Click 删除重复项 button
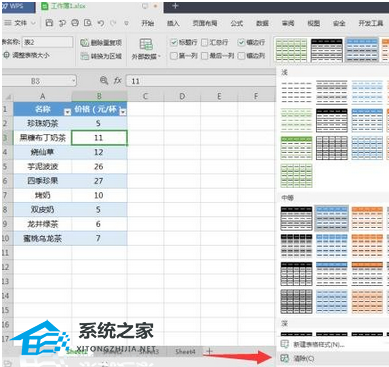Screen dimensions: 389x367 pos(101,43)
